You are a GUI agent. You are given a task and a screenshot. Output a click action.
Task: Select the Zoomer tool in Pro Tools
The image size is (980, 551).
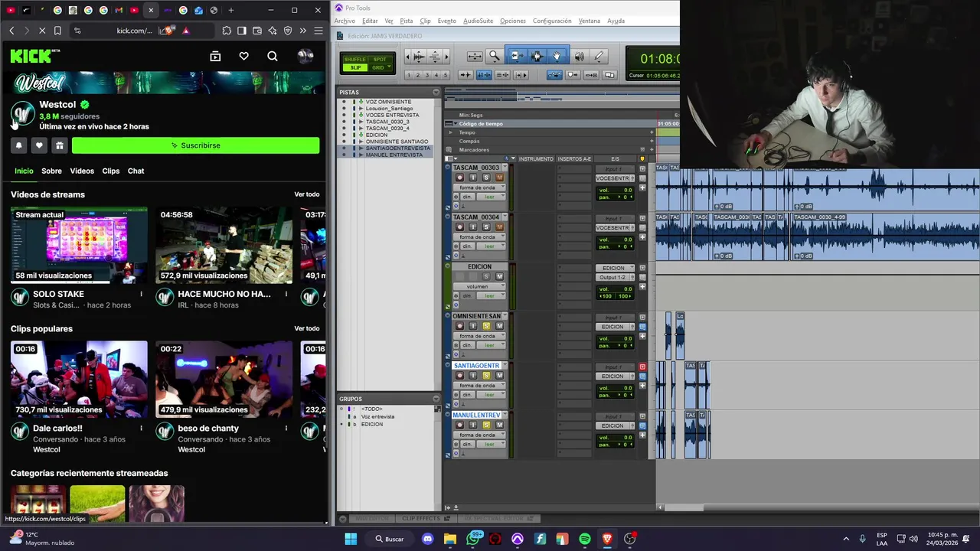[x=495, y=56]
